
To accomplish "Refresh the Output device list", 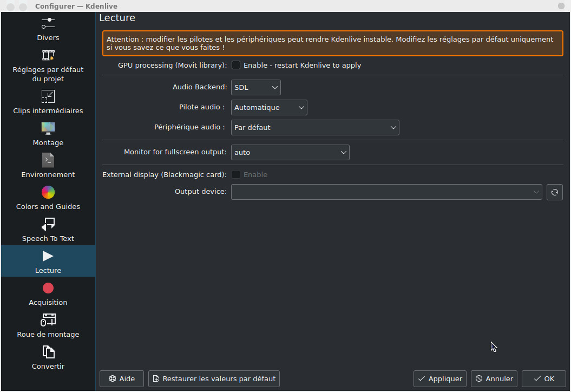I will pos(555,192).
